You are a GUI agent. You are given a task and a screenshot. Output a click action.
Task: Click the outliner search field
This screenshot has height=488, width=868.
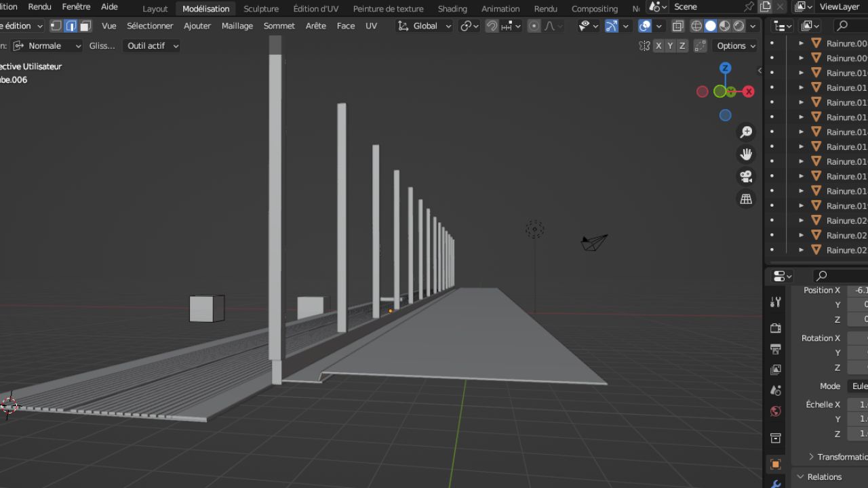tap(850, 26)
